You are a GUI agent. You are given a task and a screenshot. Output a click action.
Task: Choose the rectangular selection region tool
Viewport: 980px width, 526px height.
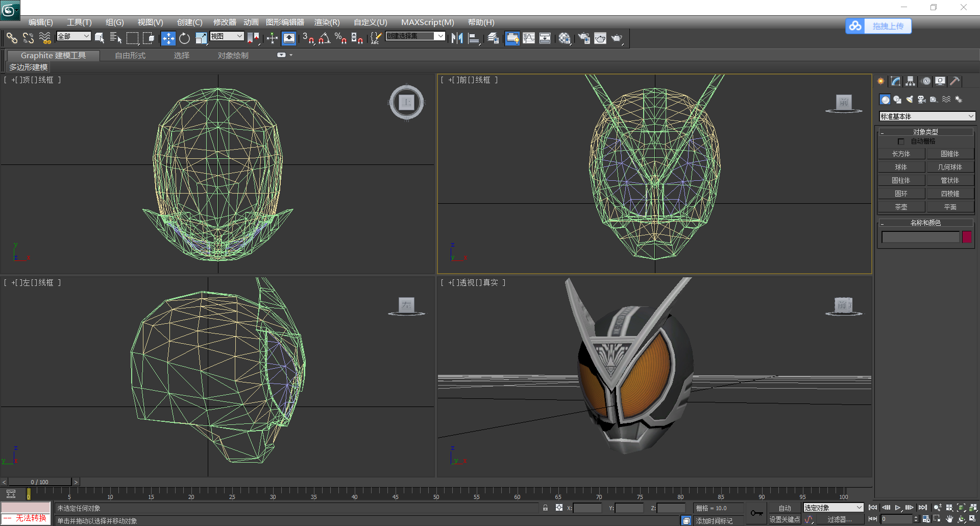tap(133, 38)
